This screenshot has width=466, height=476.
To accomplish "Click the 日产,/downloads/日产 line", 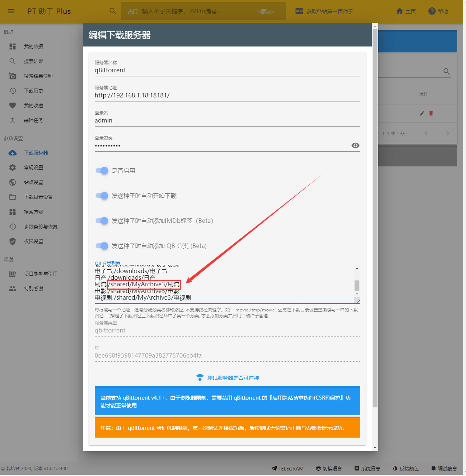I will tap(125, 277).
